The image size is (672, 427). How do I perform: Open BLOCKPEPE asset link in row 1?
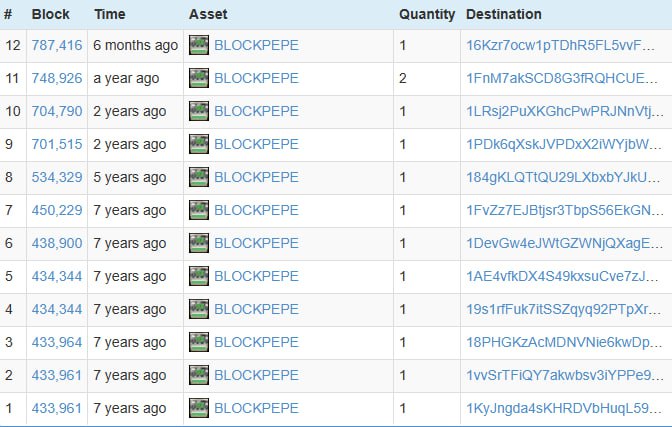pos(256,408)
